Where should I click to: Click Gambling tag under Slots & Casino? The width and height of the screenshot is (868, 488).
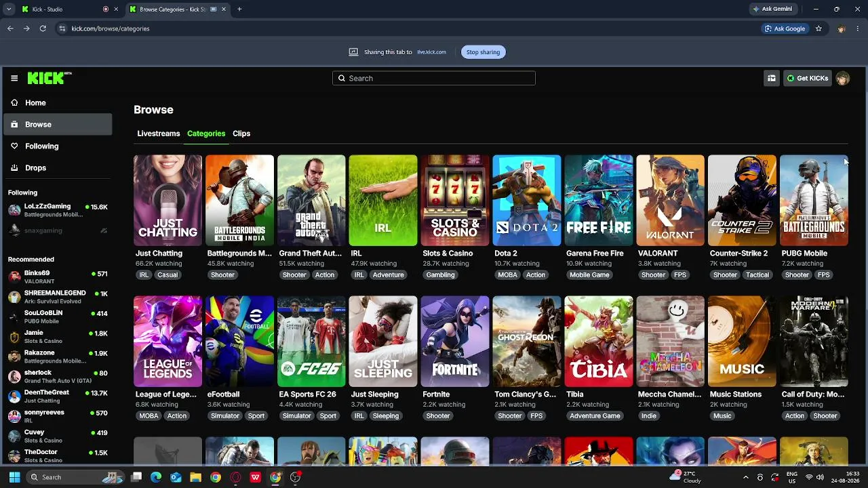coord(440,275)
